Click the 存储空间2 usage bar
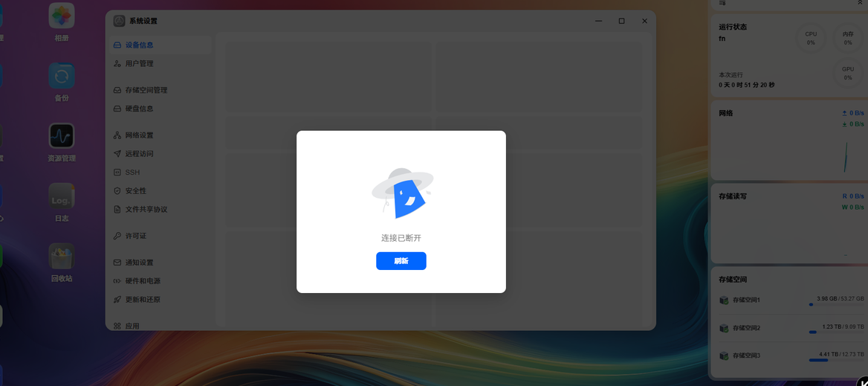Viewport: 868px width, 386px height. (836, 332)
